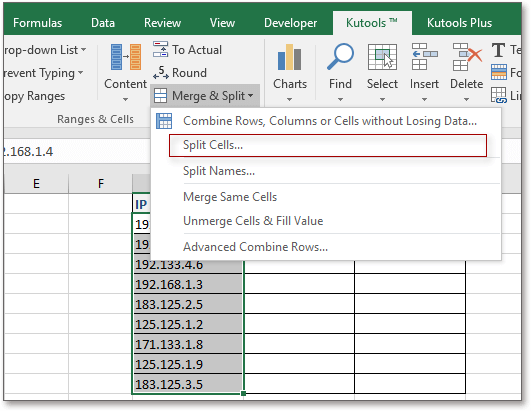Open the View tab
This screenshot has height=411, width=531.
pos(222,23)
